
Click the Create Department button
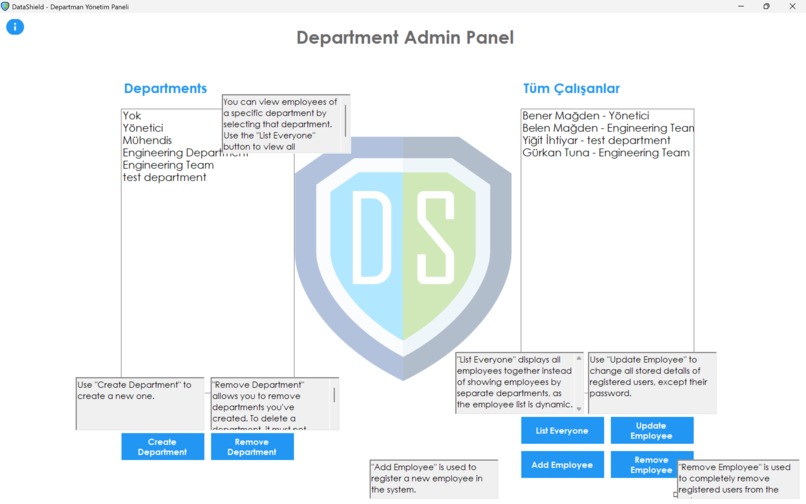point(162,446)
